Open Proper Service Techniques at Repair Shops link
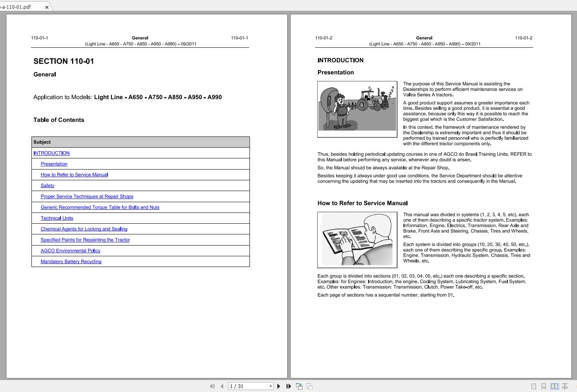This screenshot has width=577, height=392. (87, 196)
